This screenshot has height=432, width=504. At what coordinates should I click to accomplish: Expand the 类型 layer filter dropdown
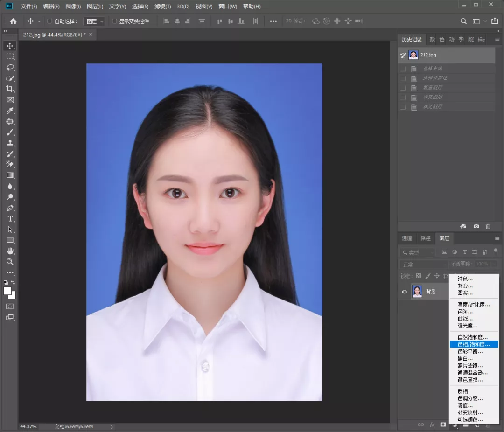417,252
